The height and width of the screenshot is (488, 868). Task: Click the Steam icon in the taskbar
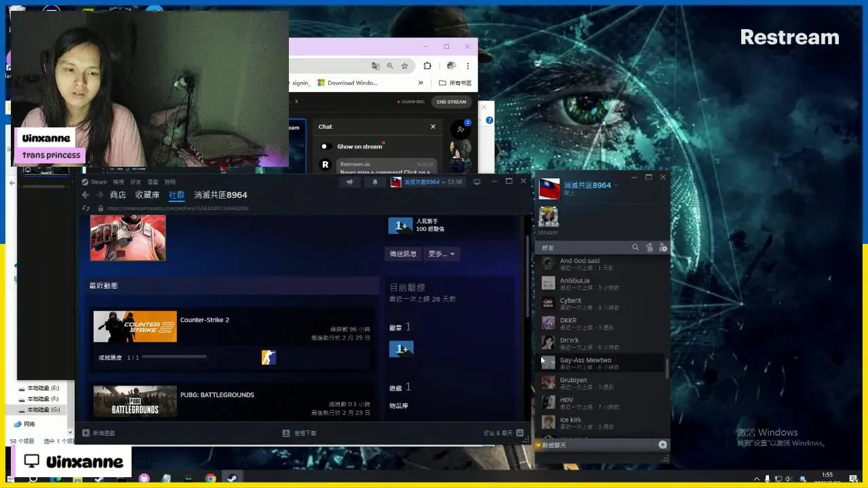232,479
